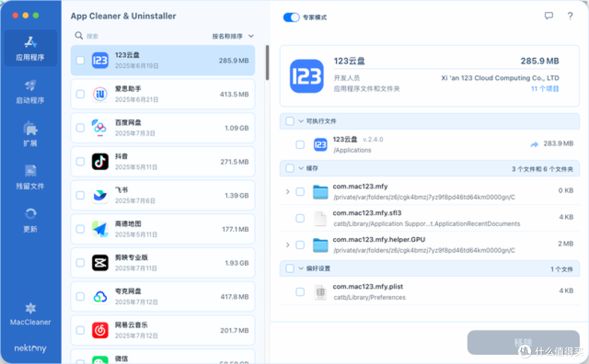The width and height of the screenshot is (589, 364).
Task: Collapse the 可执行文件 section
Action: 301,121
